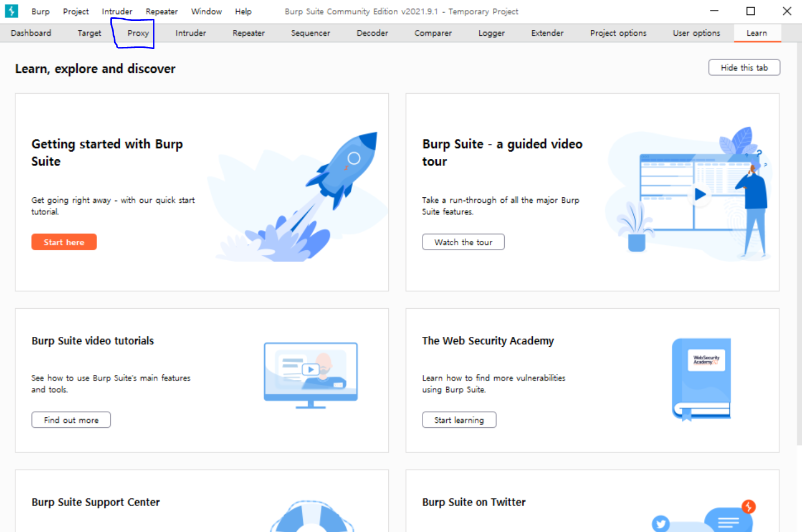Click the monitor video tutorials illustration
This screenshot has width=802, height=532.
(x=311, y=375)
